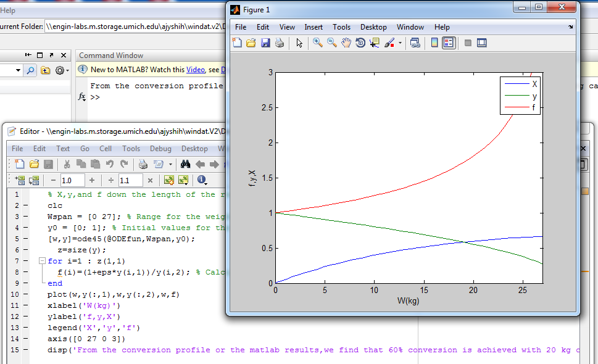Open the cell title %% dropdown icon
The height and width of the screenshot is (364, 598).
[183, 180]
